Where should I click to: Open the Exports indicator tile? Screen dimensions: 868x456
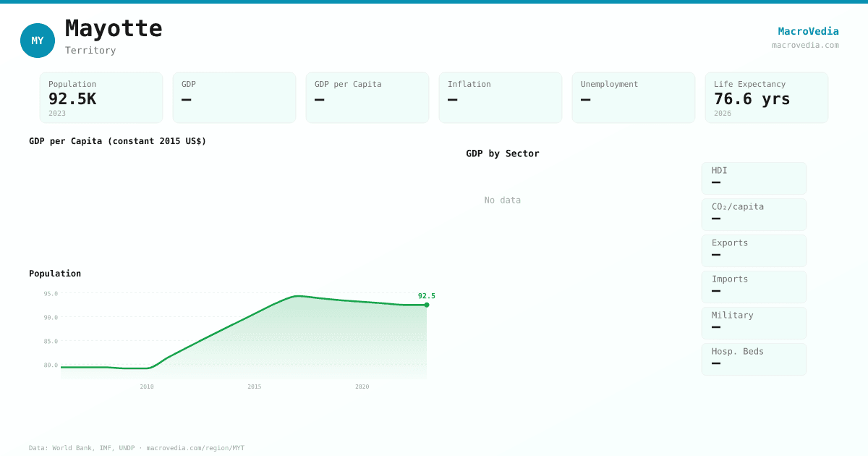[754, 250]
